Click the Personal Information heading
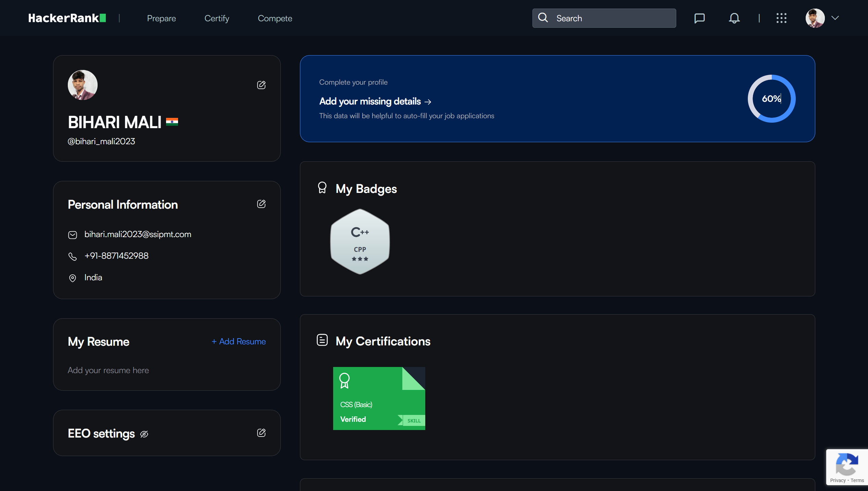Image resolution: width=868 pixels, height=491 pixels. pos(123,205)
